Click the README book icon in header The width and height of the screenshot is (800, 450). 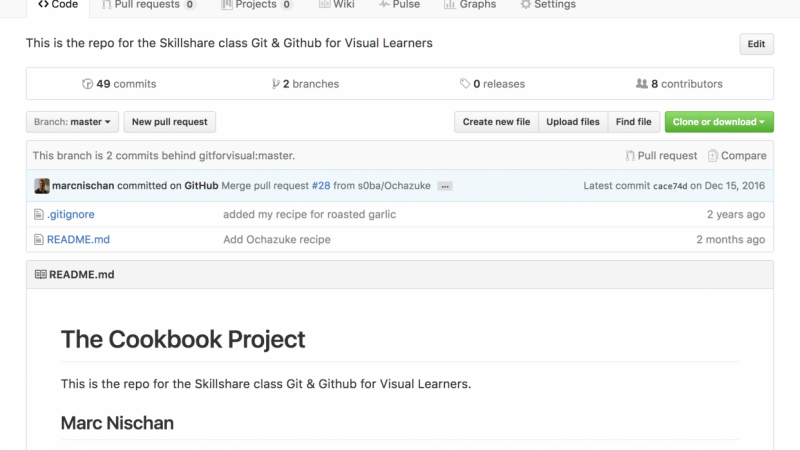tap(41, 274)
